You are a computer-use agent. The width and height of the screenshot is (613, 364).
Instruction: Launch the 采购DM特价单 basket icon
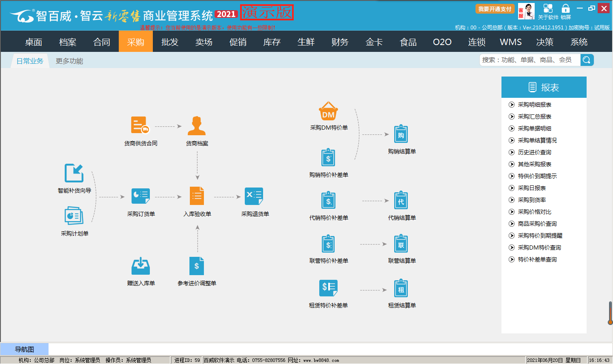tap(328, 111)
